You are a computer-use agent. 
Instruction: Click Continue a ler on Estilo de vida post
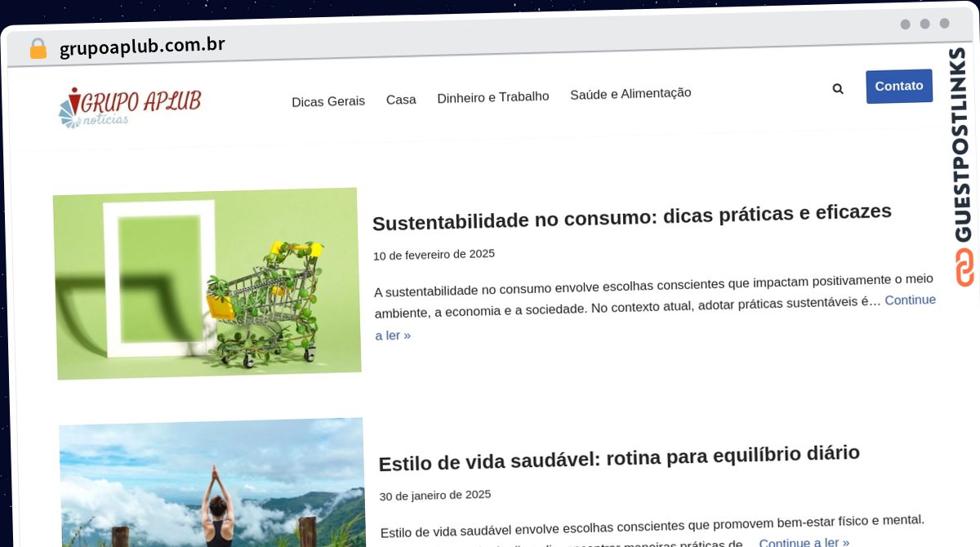coord(804,542)
